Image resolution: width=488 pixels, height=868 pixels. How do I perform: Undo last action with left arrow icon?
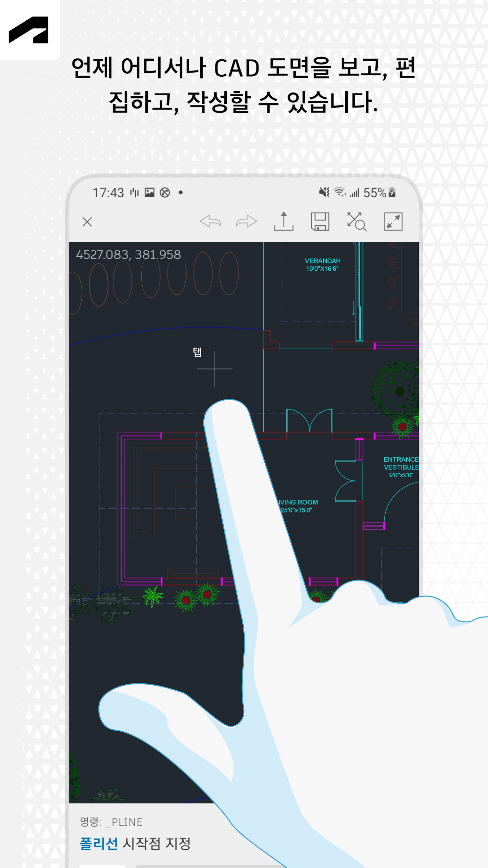210,221
